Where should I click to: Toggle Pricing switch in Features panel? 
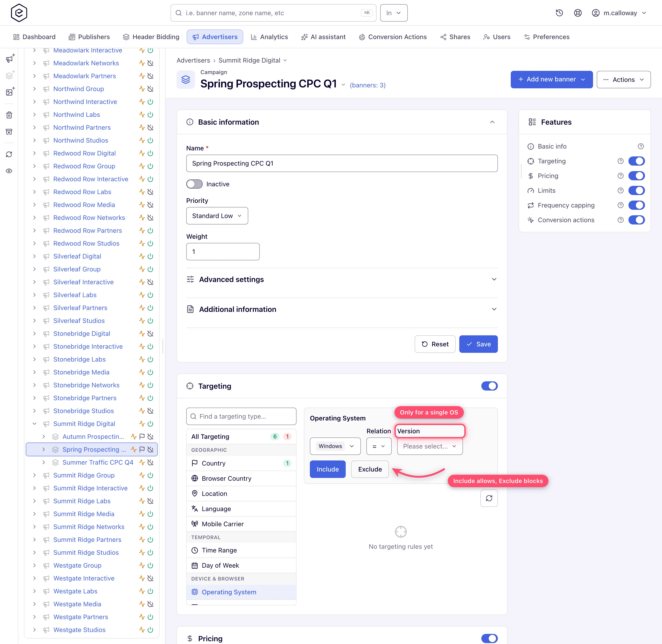(636, 176)
